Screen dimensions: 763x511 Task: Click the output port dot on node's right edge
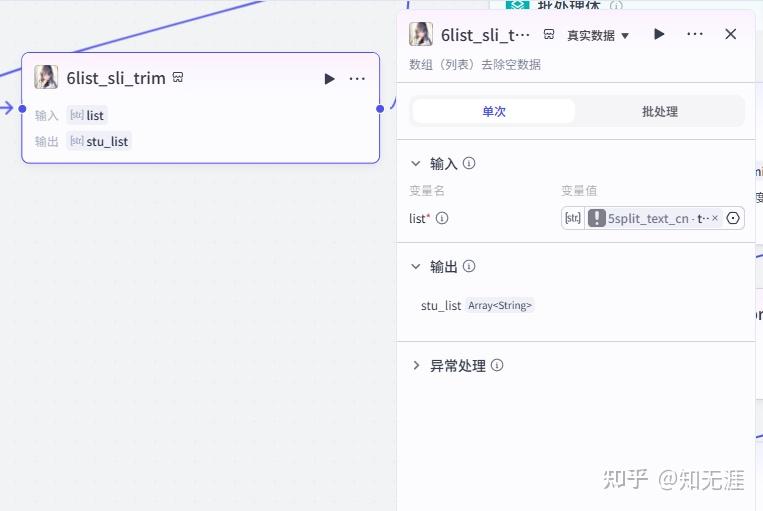(380, 109)
